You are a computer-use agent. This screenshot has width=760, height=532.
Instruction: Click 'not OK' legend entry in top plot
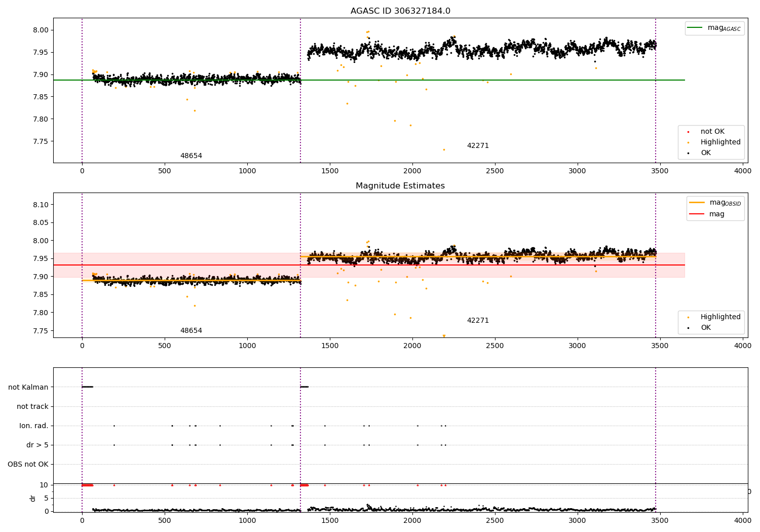coord(712,132)
